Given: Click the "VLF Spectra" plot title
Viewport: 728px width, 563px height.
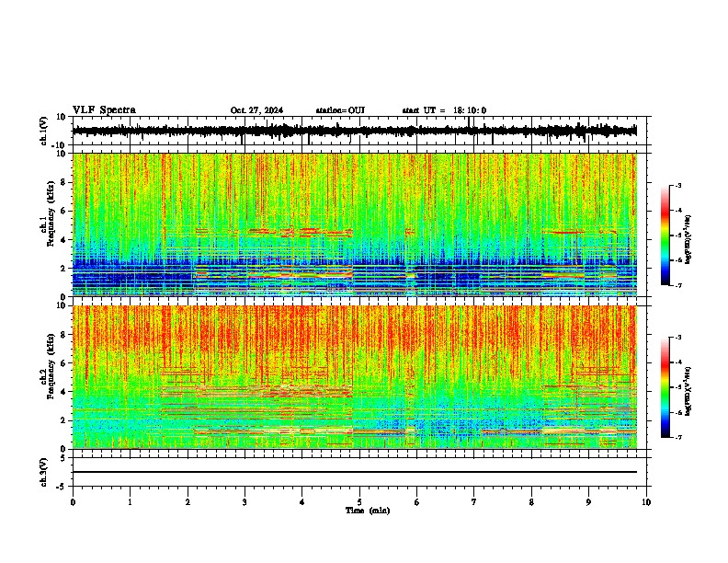Looking at the screenshot, I should (x=104, y=110).
